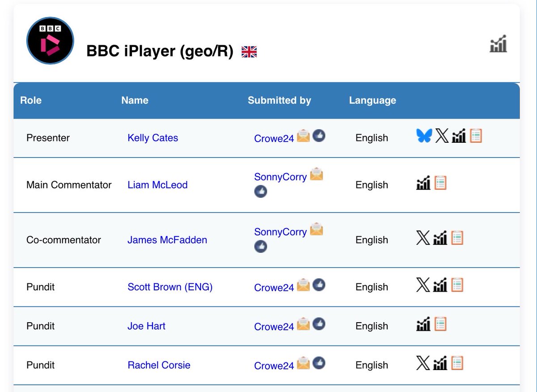Click the envelope icon in Joe Hart row
The width and height of the screenshot is (537, 392).
[x=303, y=324]
